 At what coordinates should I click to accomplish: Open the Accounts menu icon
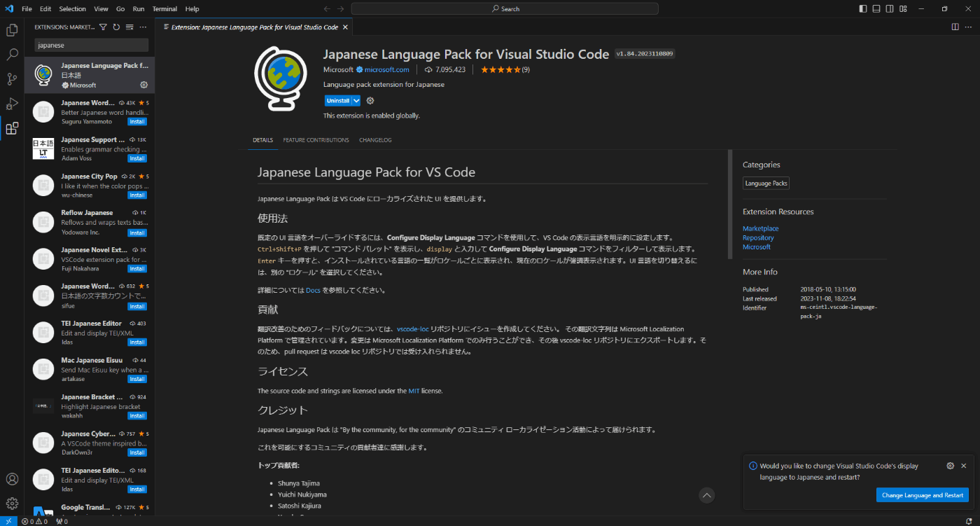pos(12,479)
